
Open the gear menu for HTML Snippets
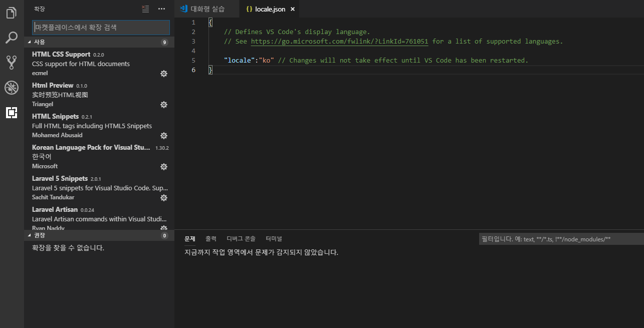point(163,136)
